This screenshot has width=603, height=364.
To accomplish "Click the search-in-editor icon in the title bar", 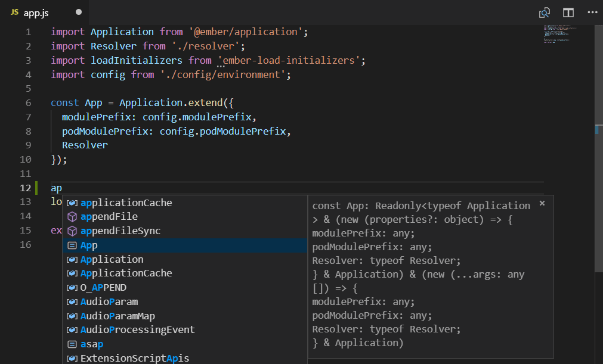I will [x=544, y=13].
